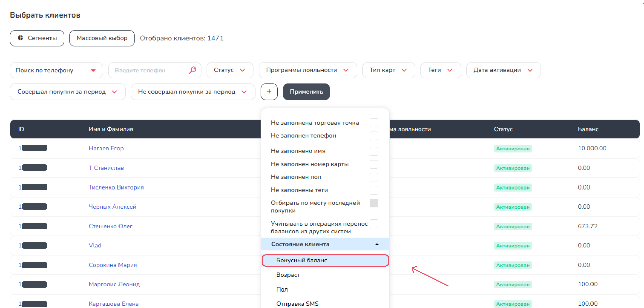Tick the Не заполнен пол checkbox
Image resolution: width=644 pixels, height=308 pixels.
(x=374, y=177)
